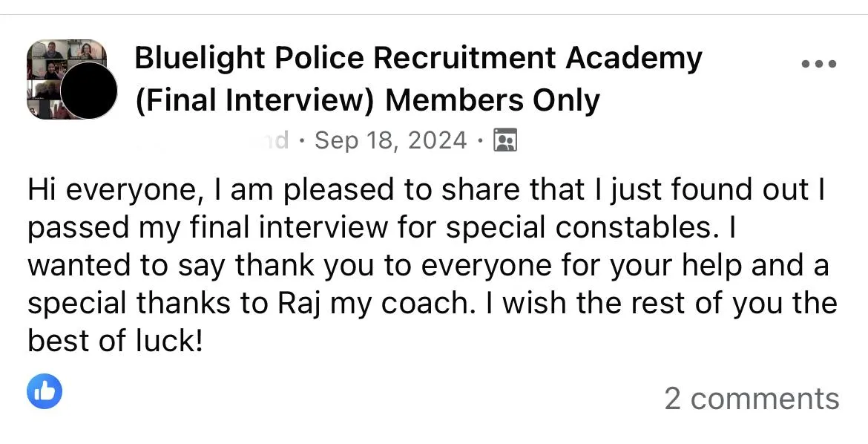The height and width of the screenshot is (444, 868).
Task: Click the blue thumbs-up reaction icon
Action: pyautogui.click(x=45, y=391)
